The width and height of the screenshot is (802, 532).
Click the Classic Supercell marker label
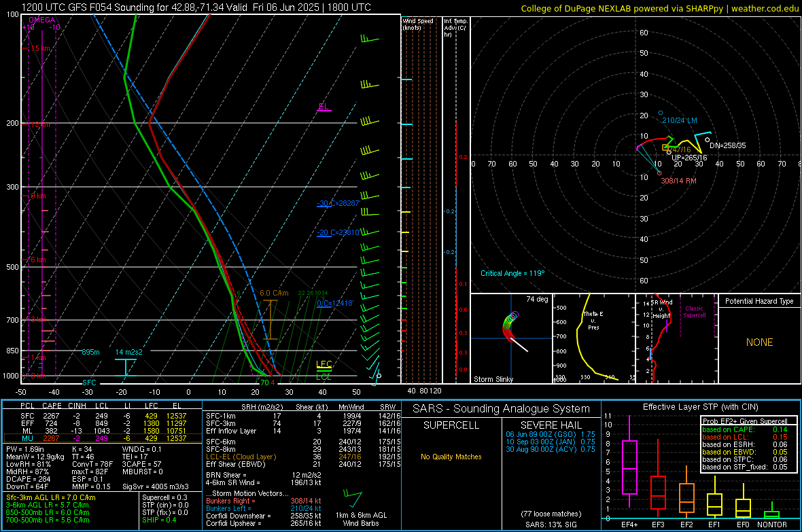click(x=694, y=312)
